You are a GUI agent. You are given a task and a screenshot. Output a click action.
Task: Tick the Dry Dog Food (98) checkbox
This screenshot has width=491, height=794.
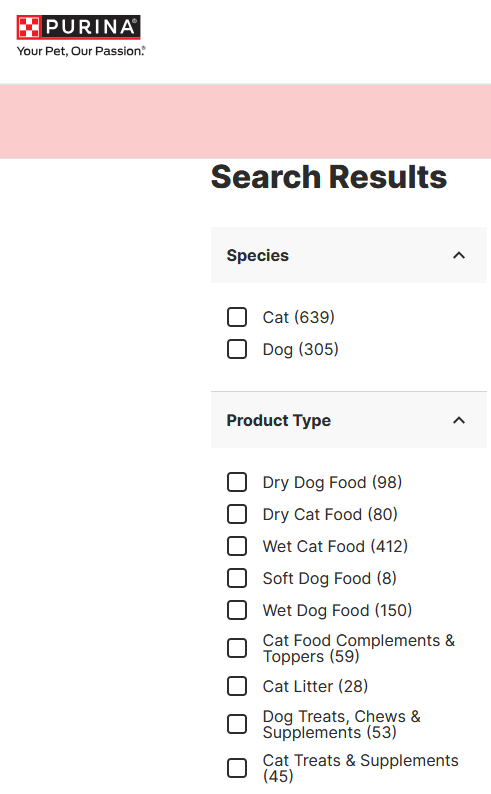coord(237,482)
